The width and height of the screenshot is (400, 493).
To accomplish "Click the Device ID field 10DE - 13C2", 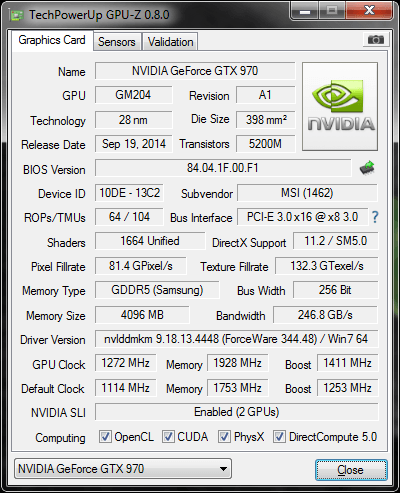I will (129, 193).
